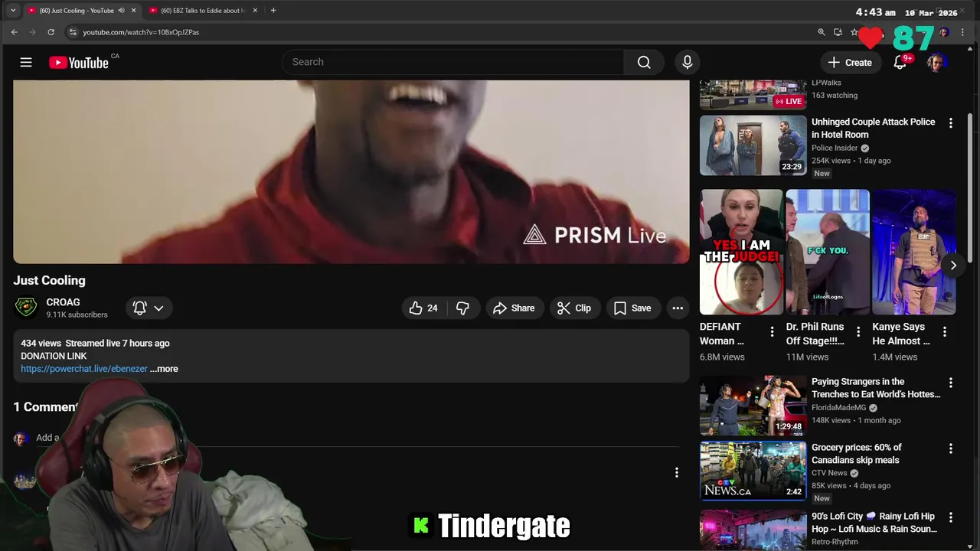Screen dimensions: 980x551
Task: Click the YouTube Search input field
Action: (x=453, y=62)
